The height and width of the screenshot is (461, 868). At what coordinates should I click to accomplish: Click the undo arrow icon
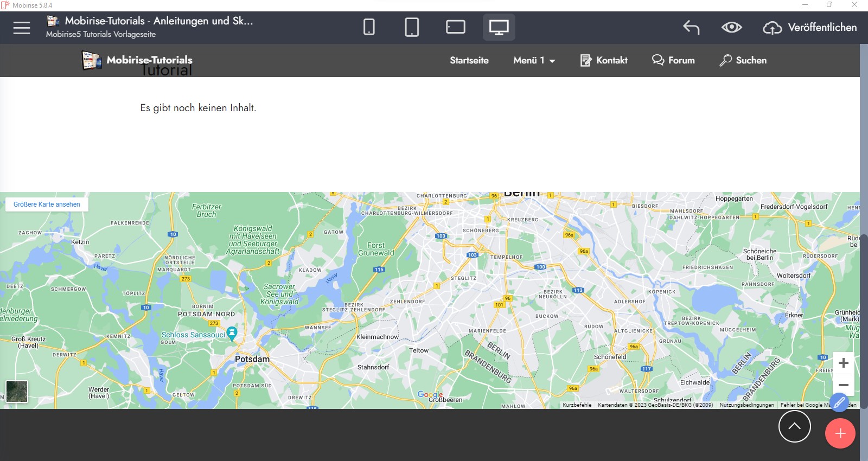[691, 27]
